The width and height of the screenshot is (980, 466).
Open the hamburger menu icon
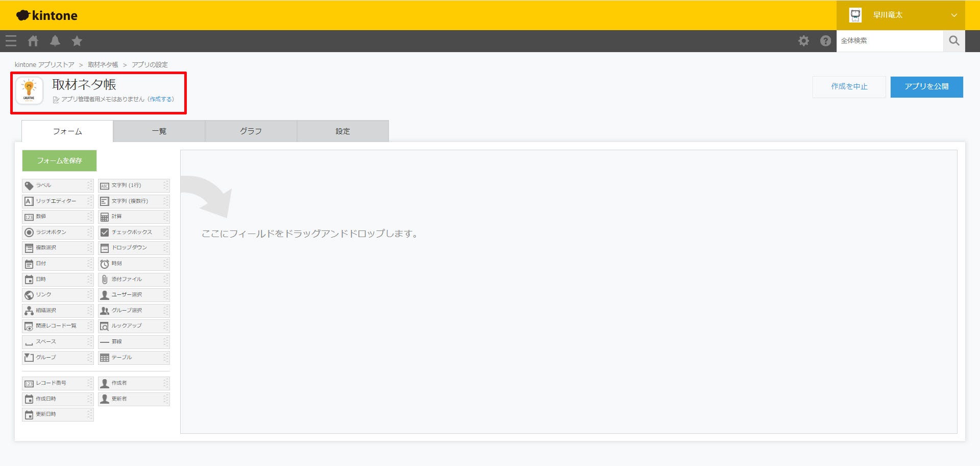[11, 41]
